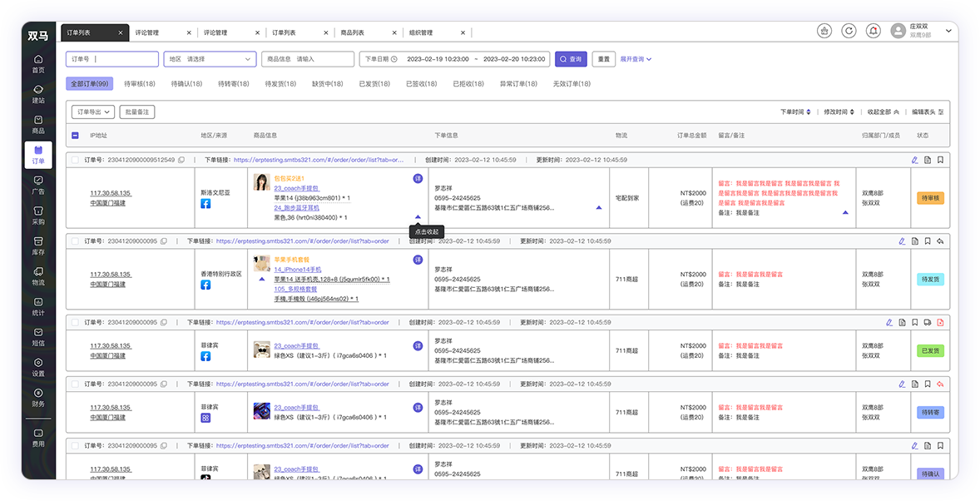Image resolution: width=980 pixels, height=501 pixels.
Task: Open 物流 logistics in sidebar
Action: coord(38,276)
